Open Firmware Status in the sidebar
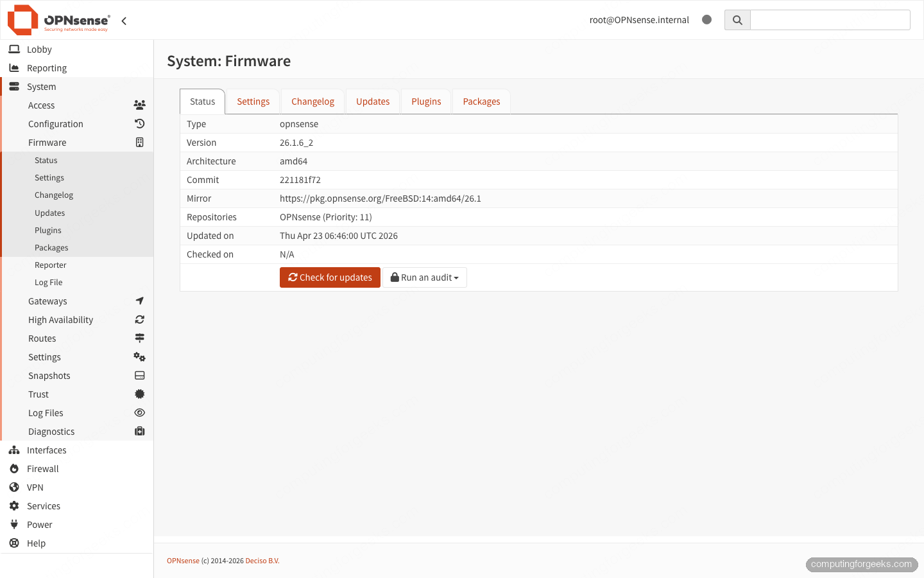 tap(77, 161)
